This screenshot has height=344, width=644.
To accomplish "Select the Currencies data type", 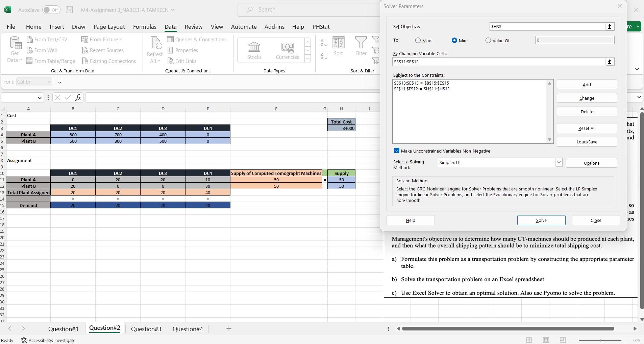I will 287,50.
